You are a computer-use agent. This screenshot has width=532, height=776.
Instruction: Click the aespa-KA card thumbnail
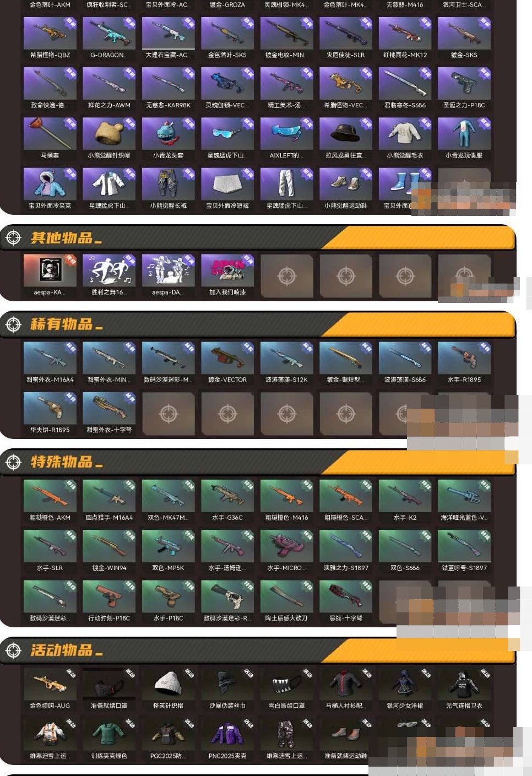[50, 275]
